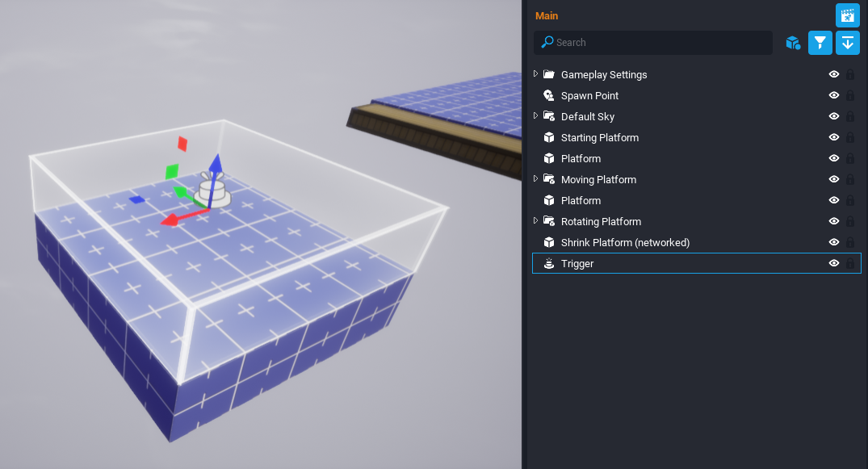The width and height of the screenshot is (868, 469).
Task: Expand the Gameplay Settings group
Action: (535, 74)
